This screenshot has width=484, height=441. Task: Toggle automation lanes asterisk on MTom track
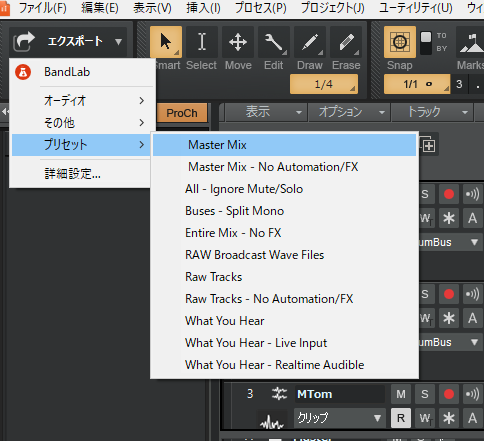pyautogui.click(x=449, y=418)
